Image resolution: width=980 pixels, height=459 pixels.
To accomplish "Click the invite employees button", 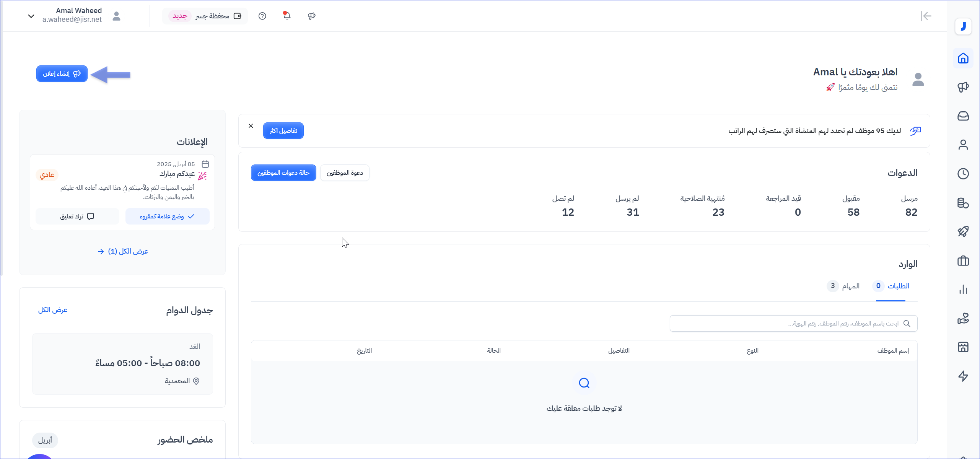I will pos(345,173).
